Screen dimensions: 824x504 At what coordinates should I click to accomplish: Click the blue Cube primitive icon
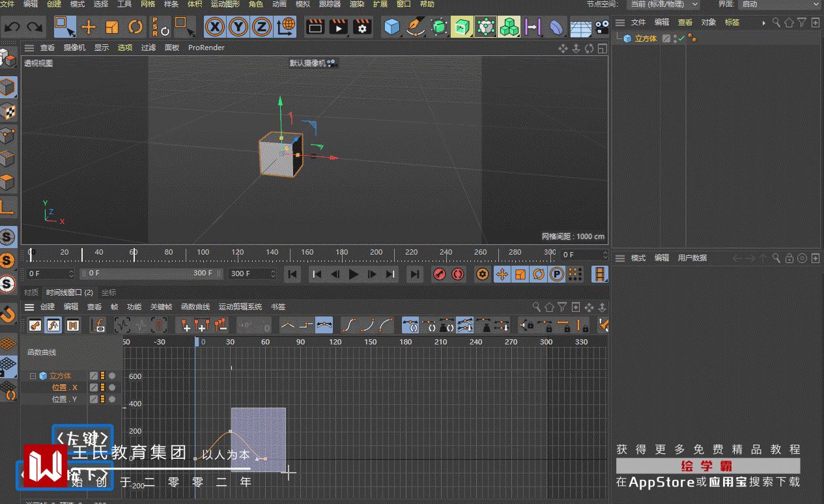(x=391, y=27)
